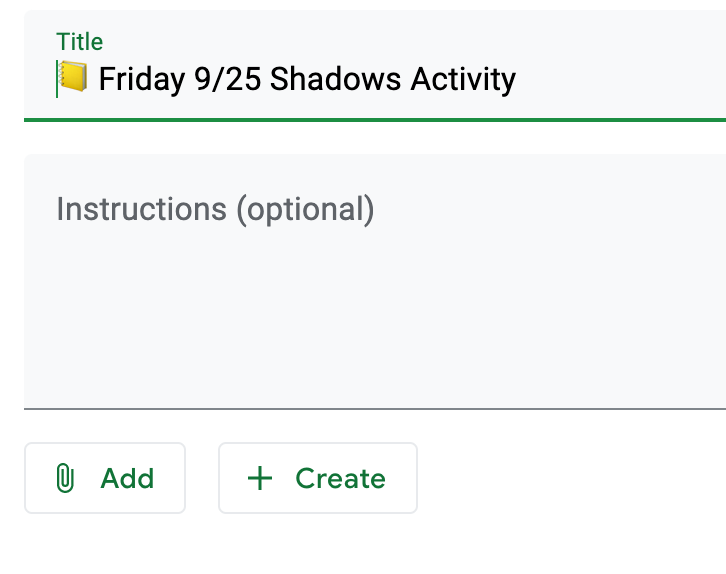Open the Create menu button
The image size is (726, 574).
[x=317, y=478]
